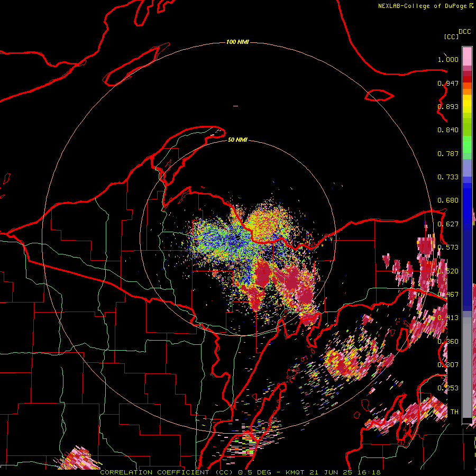Click the yellow segment of the color scale
The width and height of the screenshot is (476, 476).
pos(467,104)
